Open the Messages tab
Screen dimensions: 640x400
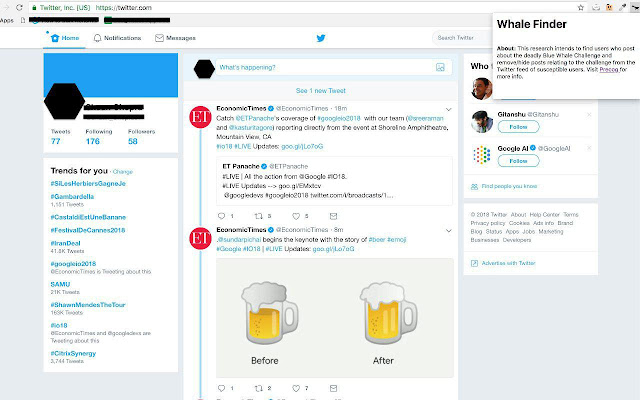click(x=175, y=38)
